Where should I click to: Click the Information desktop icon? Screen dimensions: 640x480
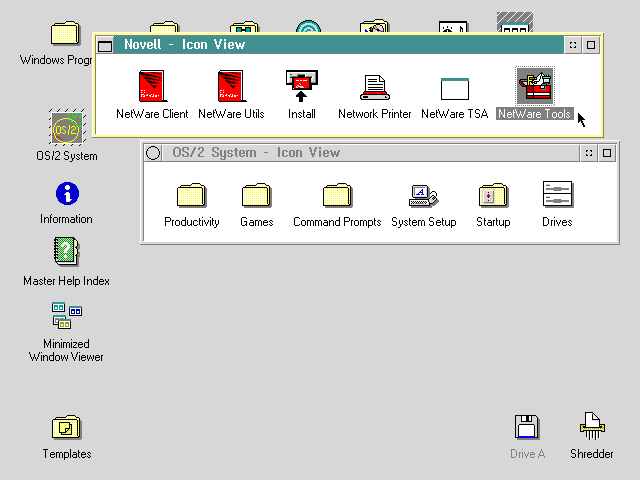tap(67, 193)
